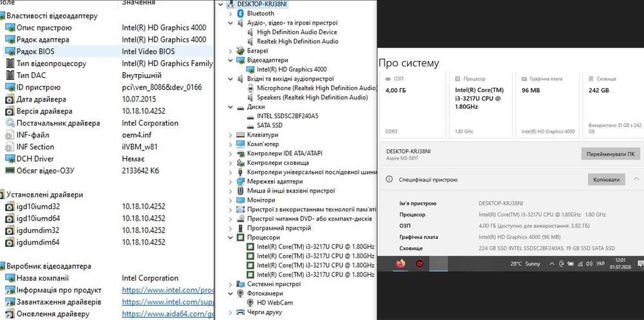Select the ОЗП 4,00 ГБ card
This screenshot has width=644, height=320.
point(412,105)
